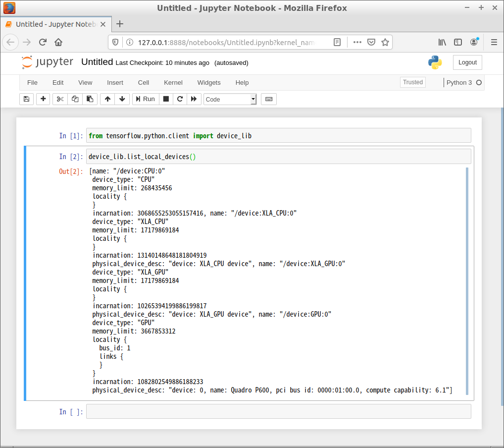Open the Firefox overflow menu
Screen dimensions: 504x448
pyautogui.click(x=357, y=42)
